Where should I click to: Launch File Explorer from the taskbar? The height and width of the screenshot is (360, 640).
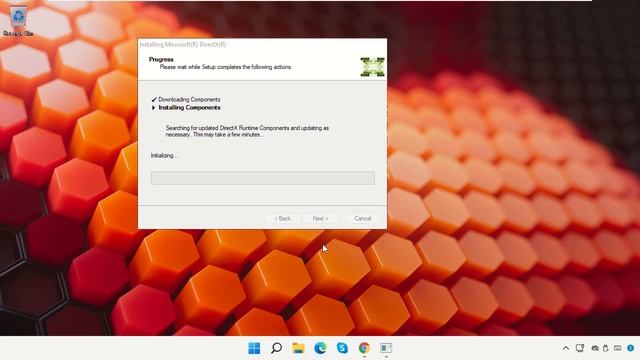298,348
